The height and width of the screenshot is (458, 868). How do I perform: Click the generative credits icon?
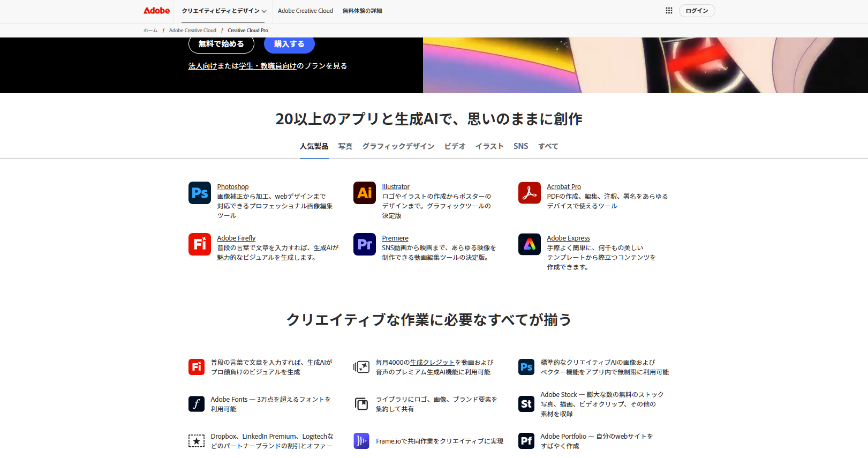tap(361, 367)
